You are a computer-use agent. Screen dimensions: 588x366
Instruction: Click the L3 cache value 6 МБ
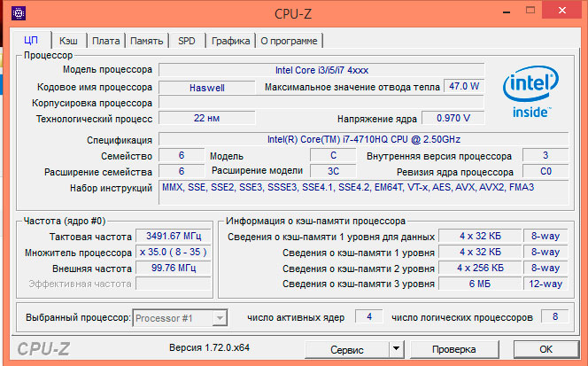480,284
